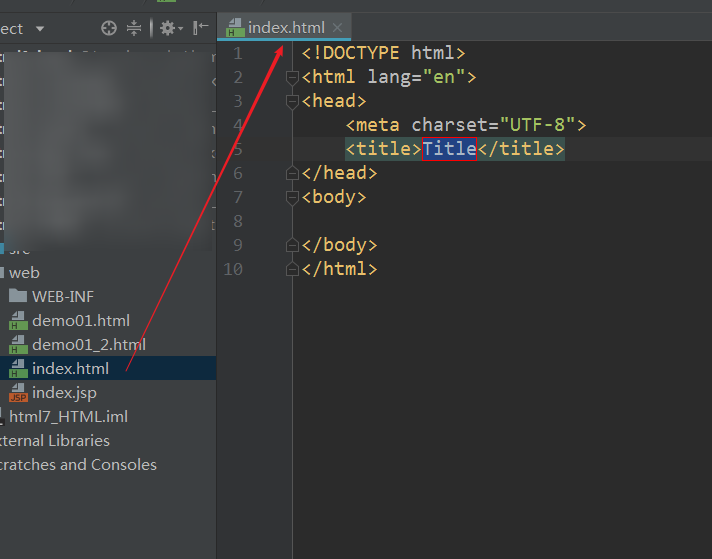712x559 pixels.
Task: Click the closing html fold marker line 10
Action: (292, 269)
